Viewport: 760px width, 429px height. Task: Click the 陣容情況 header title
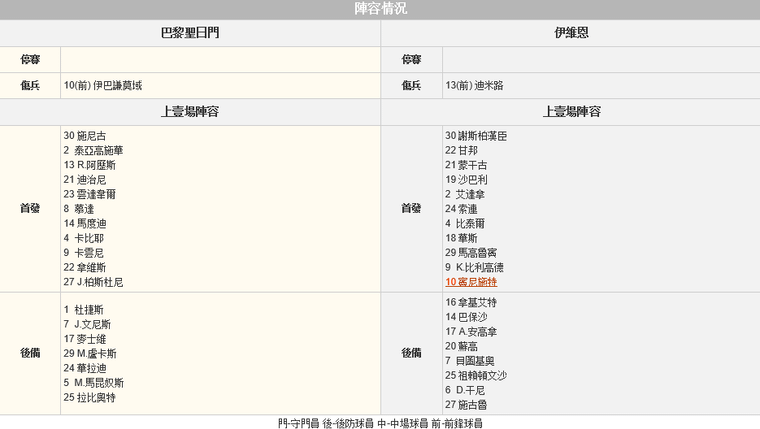[380, 8]
